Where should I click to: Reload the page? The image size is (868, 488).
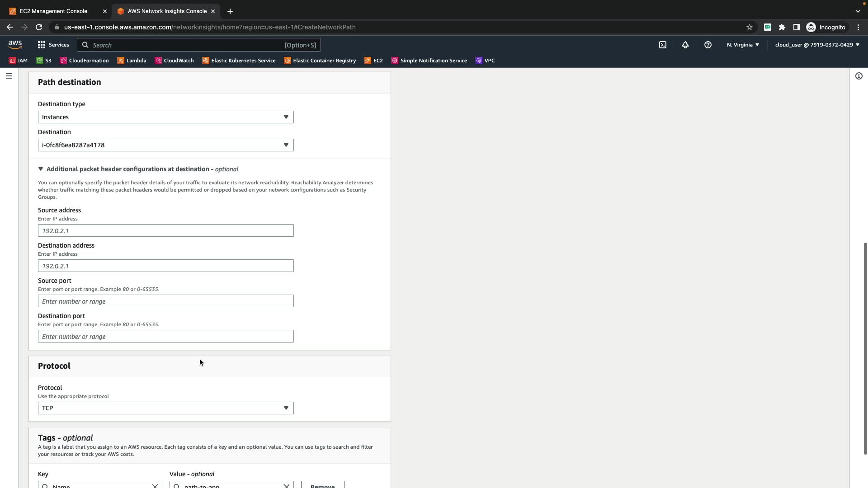(39, 27)
